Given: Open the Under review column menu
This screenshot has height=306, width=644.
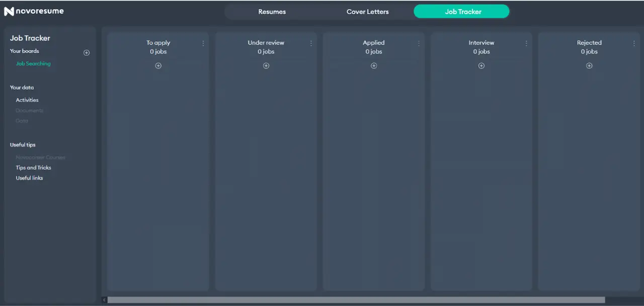Looking at the screenshot, I should click(311, 43).
